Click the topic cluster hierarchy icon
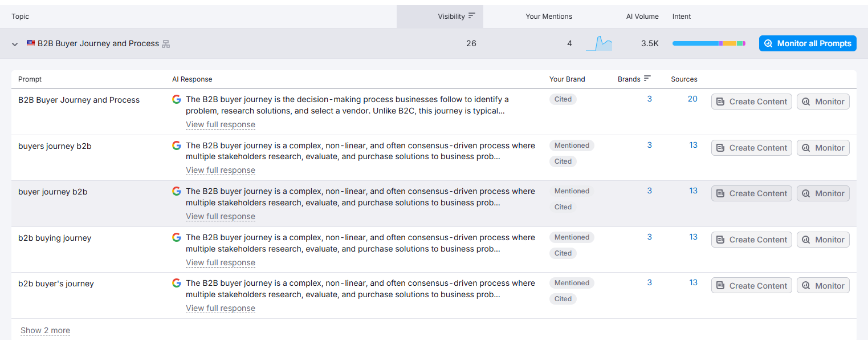The height and width of the screenshot is (340, 868). (166, 44)
